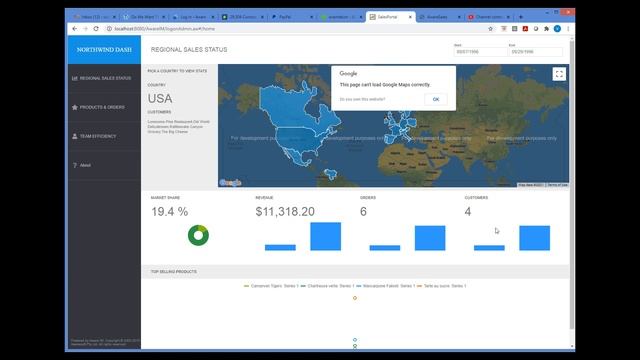Screen dimensions: 640x360
Task: Bookmark this page with the star icon
Action: [x=491, y=29]
